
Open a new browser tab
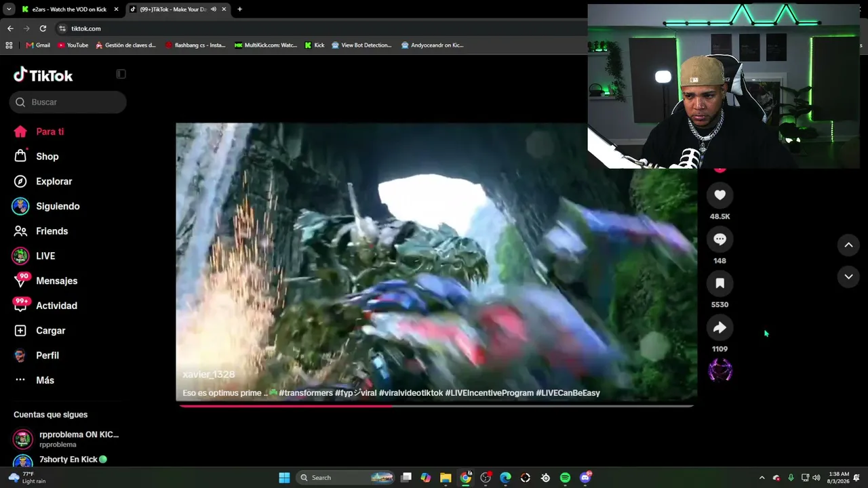point(239,9)
